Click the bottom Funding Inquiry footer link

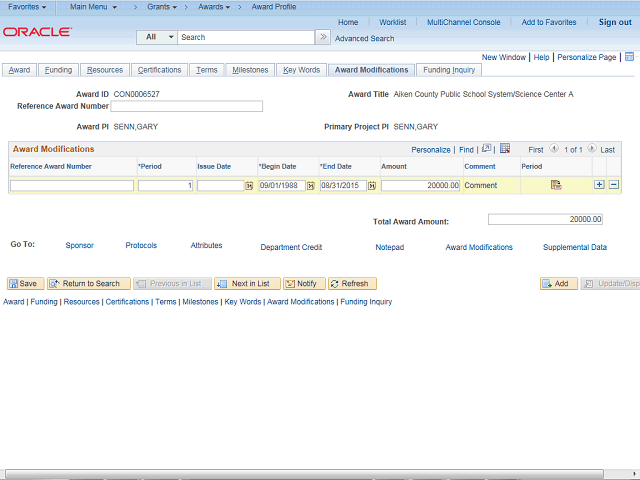(x=366, y=302)
